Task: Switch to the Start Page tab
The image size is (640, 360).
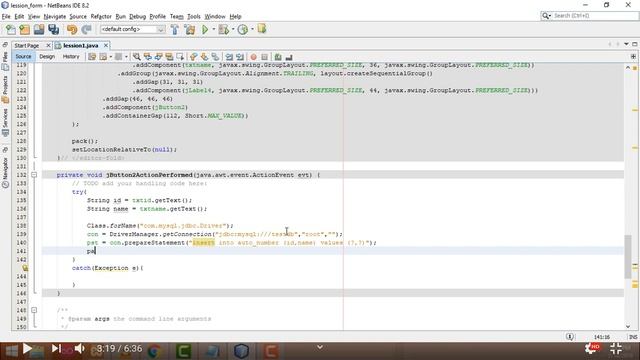Action: pos(27,45)
